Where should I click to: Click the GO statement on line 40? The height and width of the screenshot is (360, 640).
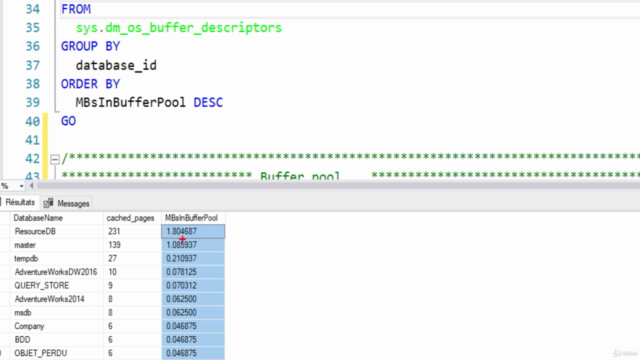pos(69,121)
